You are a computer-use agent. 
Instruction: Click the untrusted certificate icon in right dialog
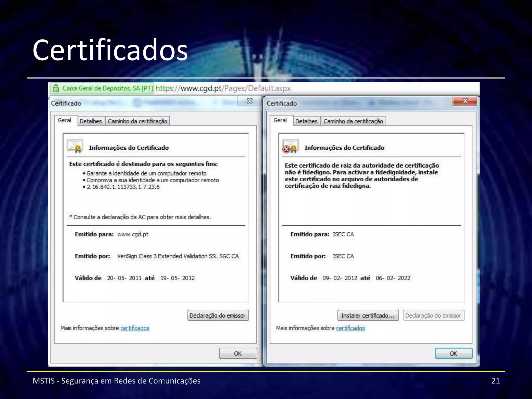coord(290,146)
